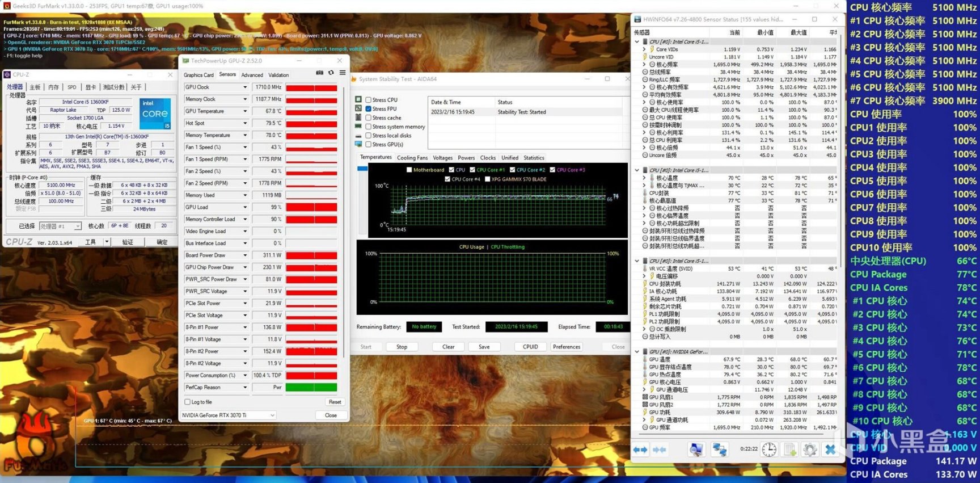The image size is (980, 483).
Task: Toggle the Log to file checkbox
Action: click(x=188, y=402)
